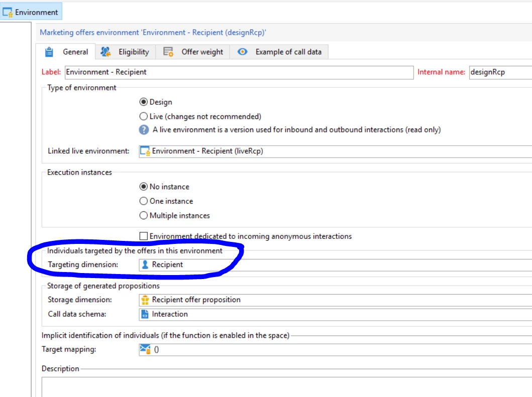The image size is (532, 397).
Task: Open the Example of call data tab
Action: point(279,52)
